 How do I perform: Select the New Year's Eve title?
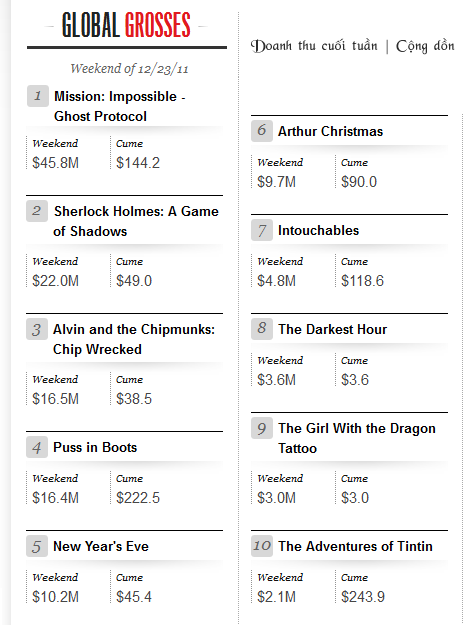point(101,546)
